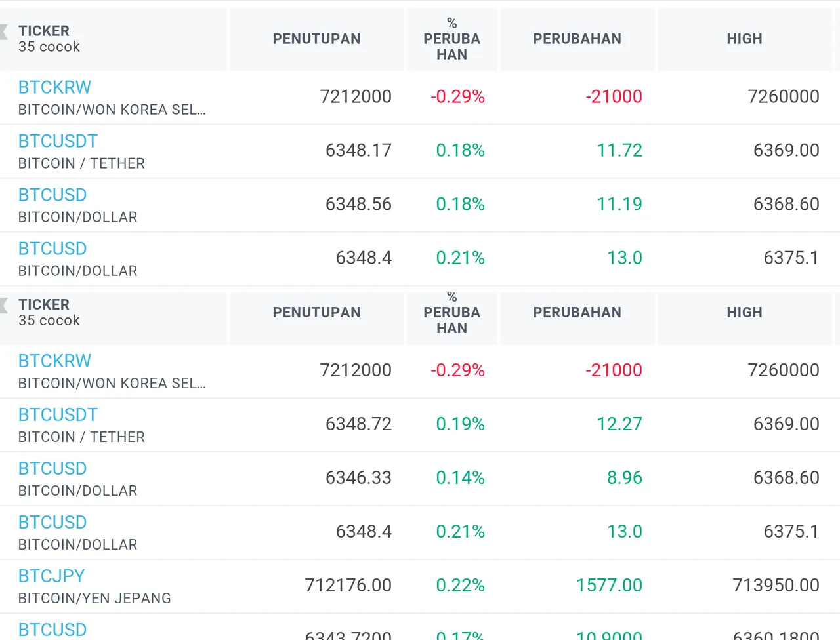Viewport: 840px width, 640px height.
Task: Sort by % PERUBAHAN header in lower table
Action: point(452,312)
